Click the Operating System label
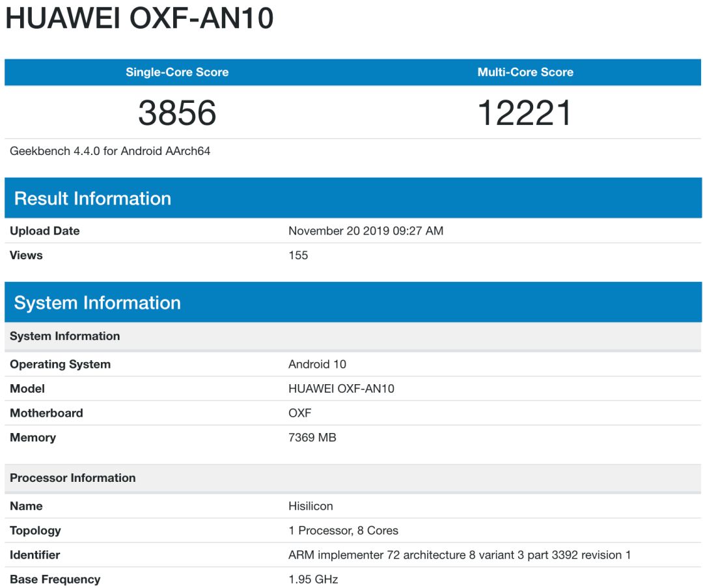 (60, 364)
